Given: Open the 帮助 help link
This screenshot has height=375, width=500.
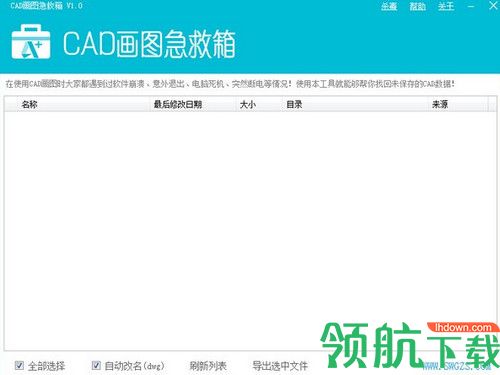Looking at the screenshot, I should [417, 6].
